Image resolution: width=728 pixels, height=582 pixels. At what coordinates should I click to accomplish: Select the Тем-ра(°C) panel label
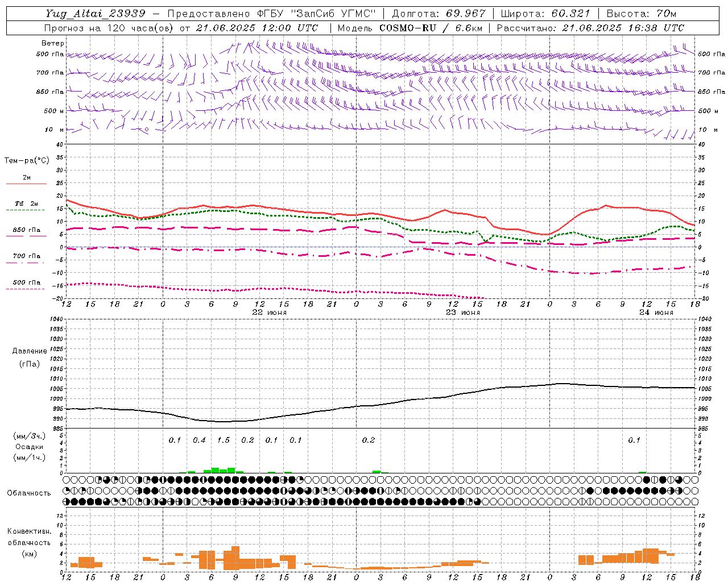27,161
